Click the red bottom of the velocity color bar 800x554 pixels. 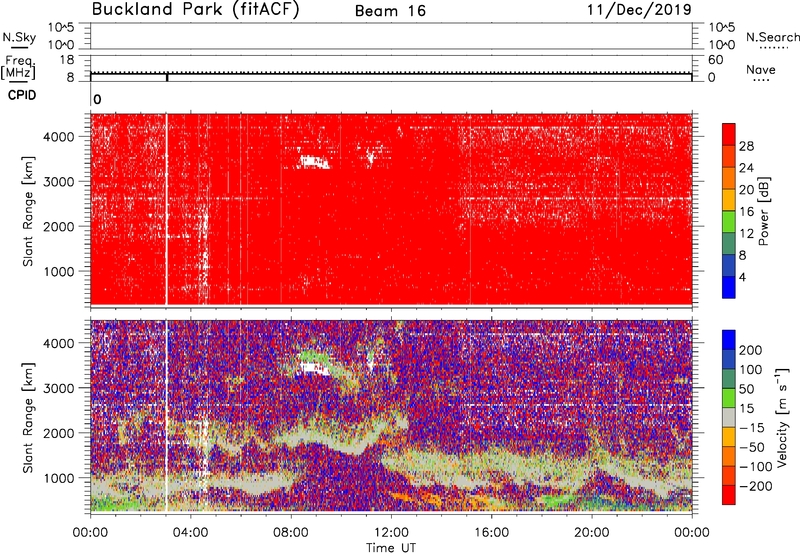(729, 495)
